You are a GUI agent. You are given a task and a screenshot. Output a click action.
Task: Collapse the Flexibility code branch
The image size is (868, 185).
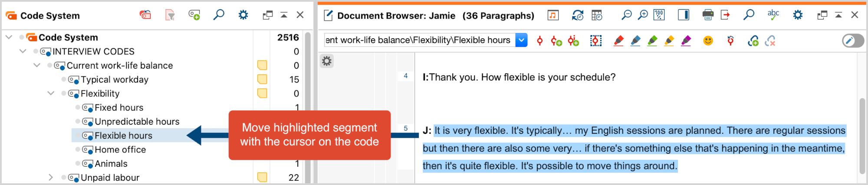(x=51, y=93)
